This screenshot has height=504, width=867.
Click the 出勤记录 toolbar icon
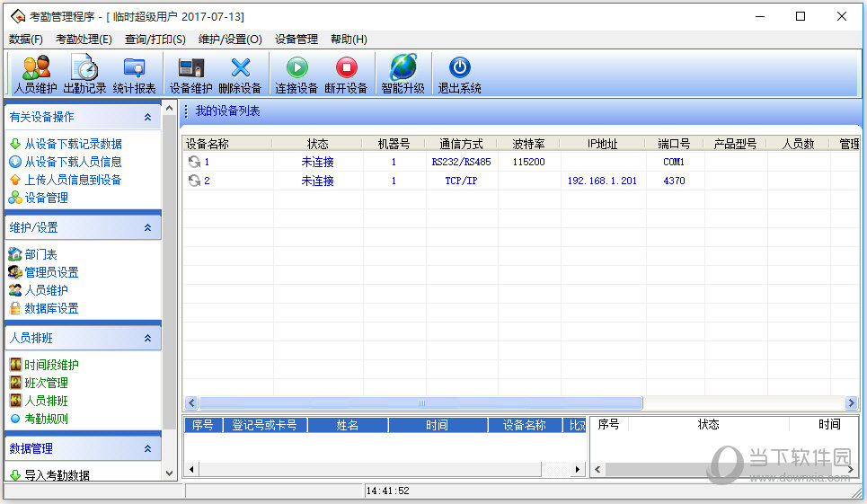84,74
